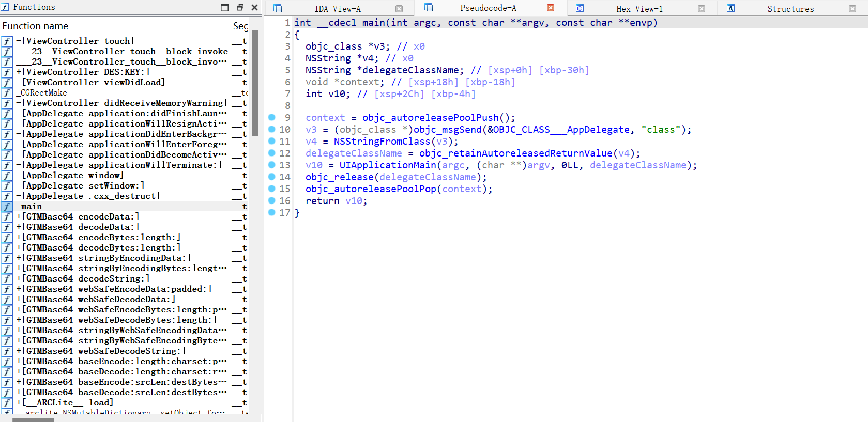Toggle breakpoint dot on line 15
Viewport: 868px width, 422px height.
pos(272,189)
